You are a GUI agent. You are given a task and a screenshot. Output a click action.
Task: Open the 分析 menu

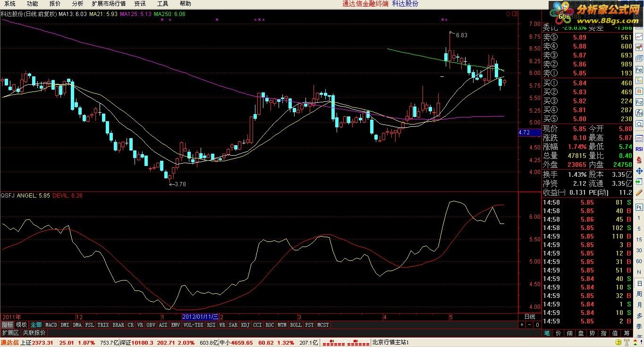click(x=77, y=4)
